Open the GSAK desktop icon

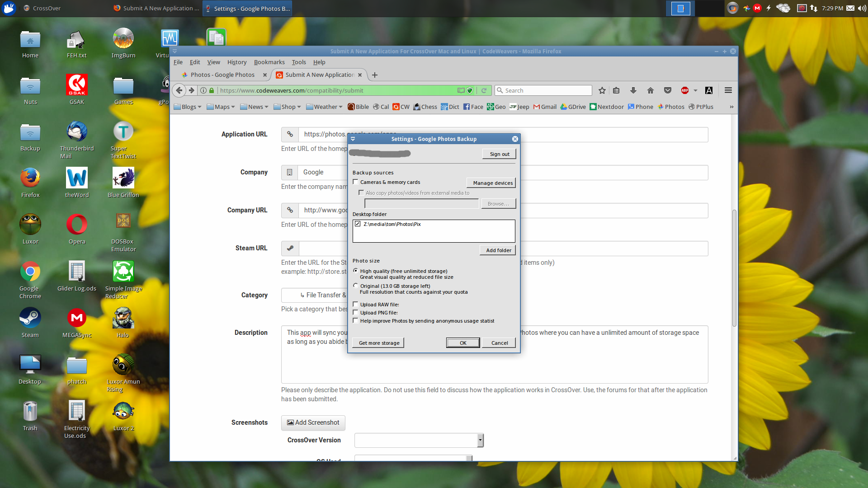point(77,89)
